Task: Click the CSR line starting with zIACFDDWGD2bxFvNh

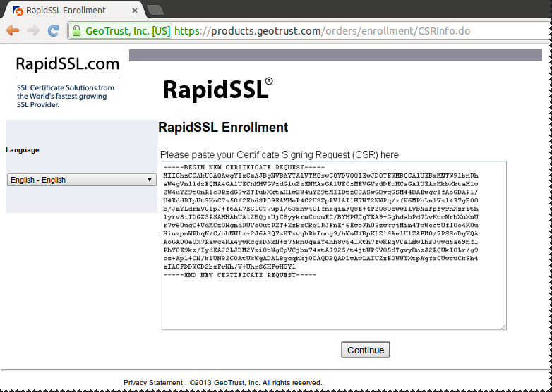Action: (x=229, y=267)
